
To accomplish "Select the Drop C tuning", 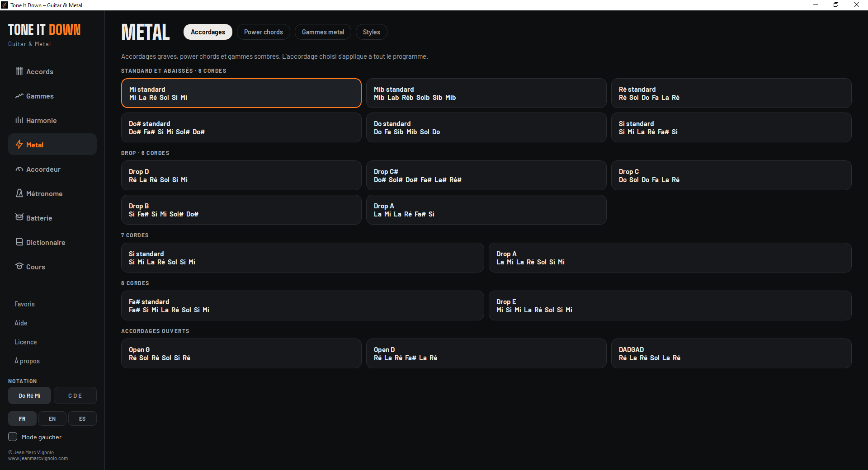I will 731,175.
